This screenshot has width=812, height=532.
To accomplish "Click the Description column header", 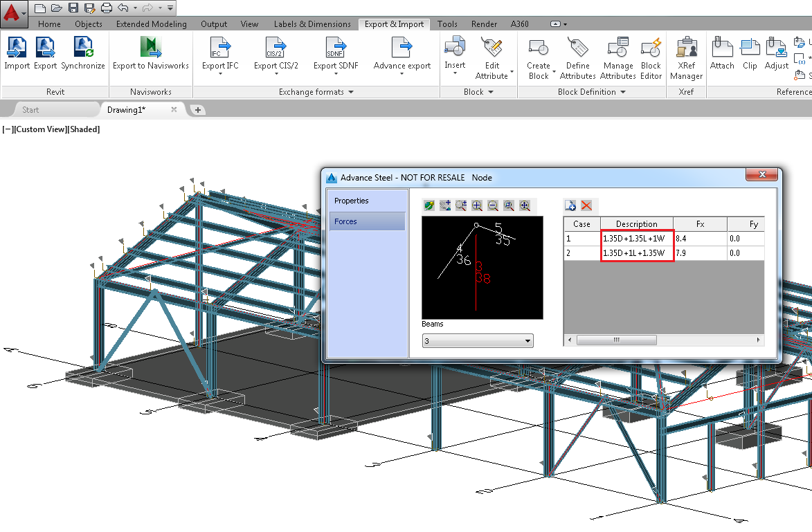I will 636,224.
